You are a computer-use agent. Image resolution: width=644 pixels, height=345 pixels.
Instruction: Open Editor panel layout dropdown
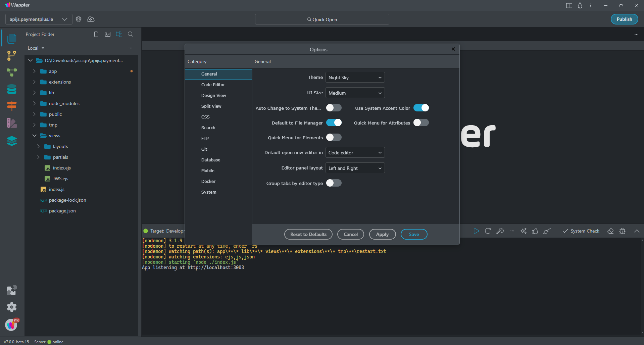[x=355, y=168]
